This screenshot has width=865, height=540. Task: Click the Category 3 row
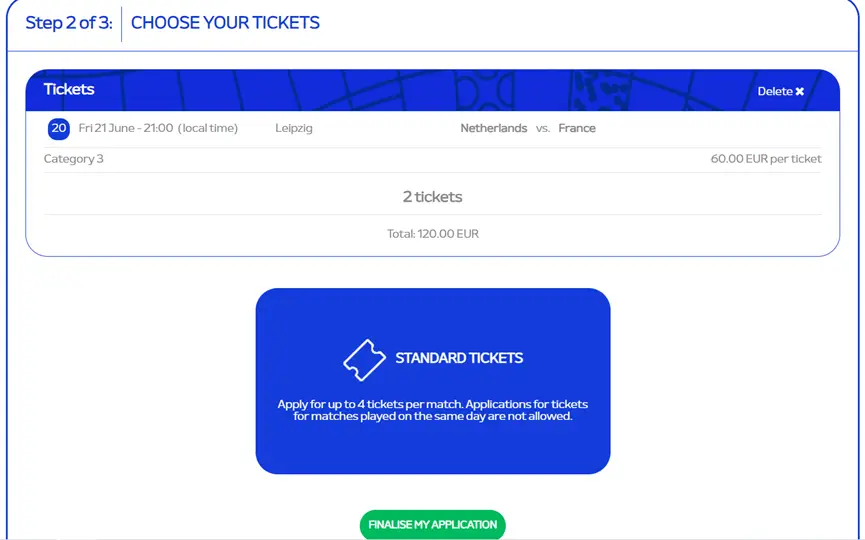[x=432, y=159]
